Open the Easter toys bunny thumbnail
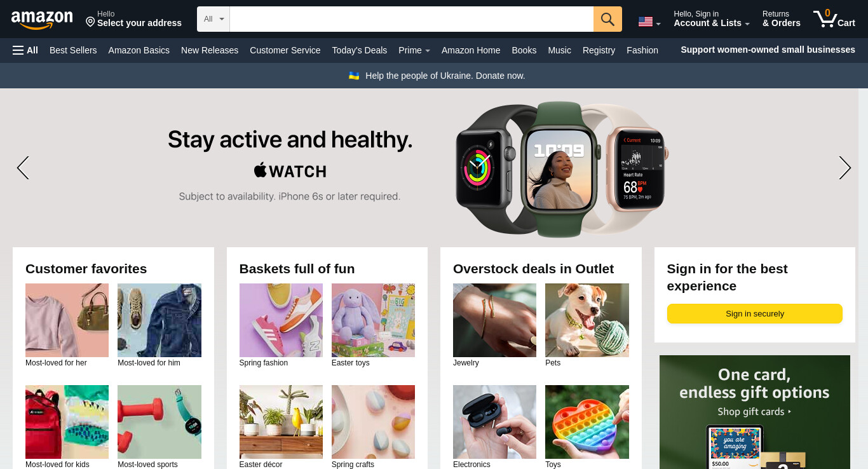The image size is (868, 469). point(373,320)
